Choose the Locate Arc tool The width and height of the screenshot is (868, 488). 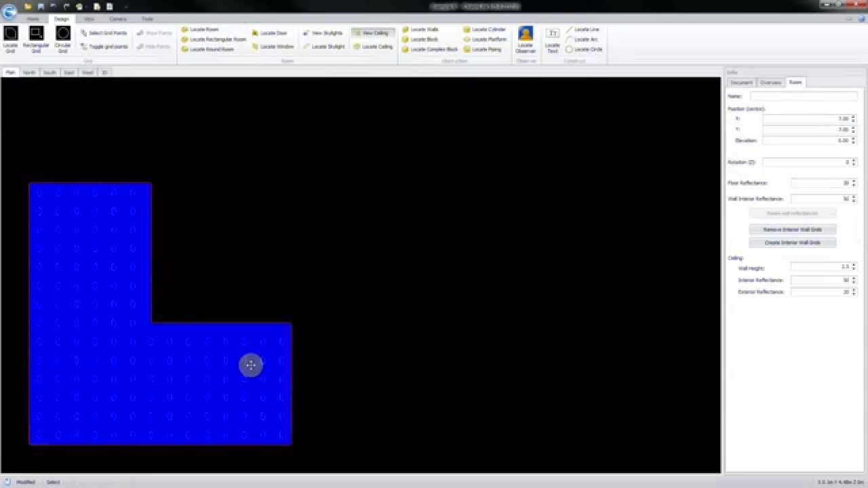pos(582,39)
